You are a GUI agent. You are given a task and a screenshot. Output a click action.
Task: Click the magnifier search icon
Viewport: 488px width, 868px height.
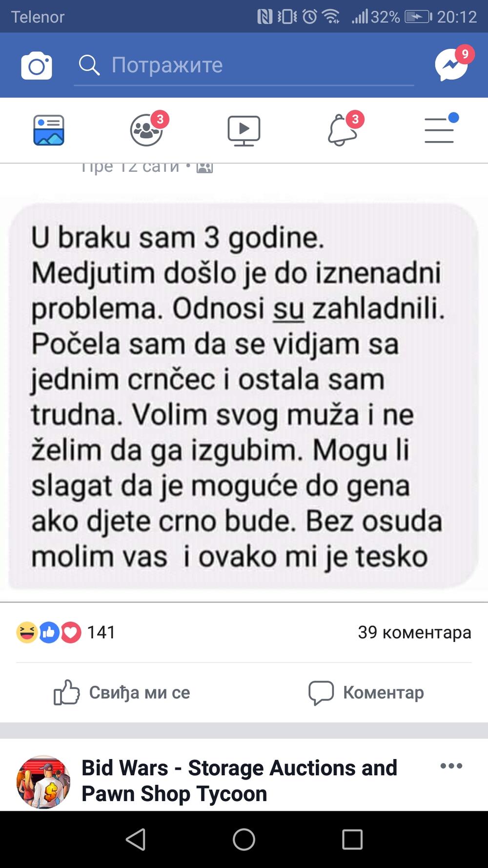coord(89,65)
